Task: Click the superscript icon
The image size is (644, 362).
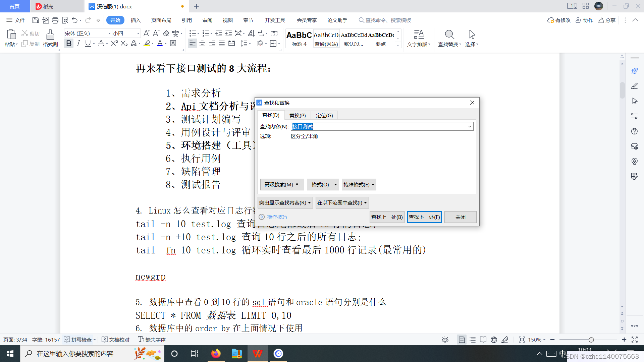Action: 114,44
